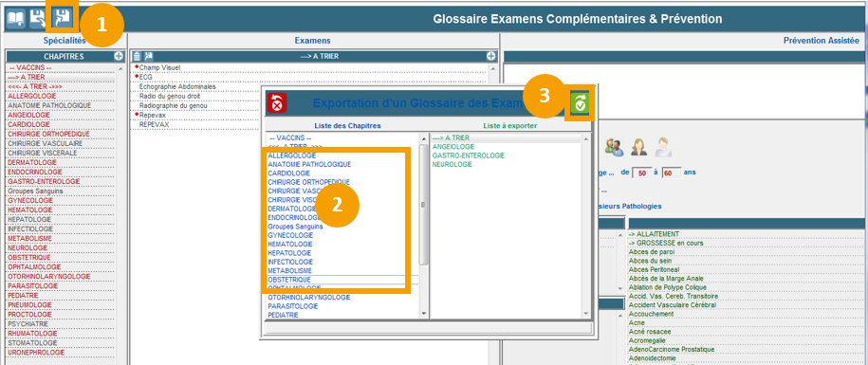Select the male patient icon

pyautogui.click(x=663, y=147)
